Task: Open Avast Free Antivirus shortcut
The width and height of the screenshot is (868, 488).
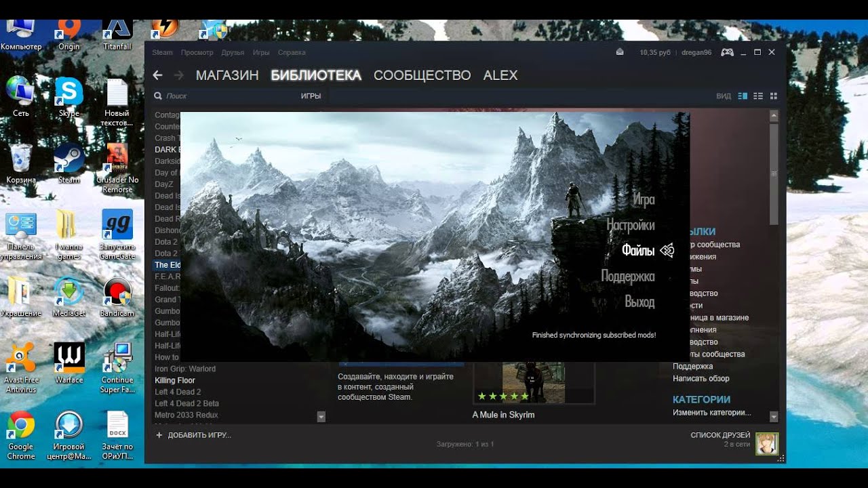Action: click(x=21, y=367)
